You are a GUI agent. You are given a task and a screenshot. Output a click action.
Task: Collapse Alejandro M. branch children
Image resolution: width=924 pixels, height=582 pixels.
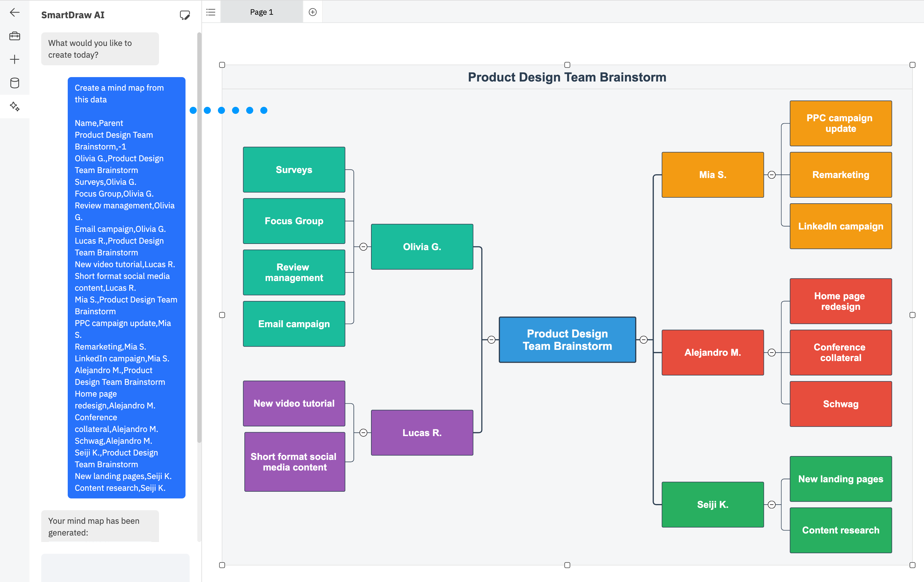(772, 353)
